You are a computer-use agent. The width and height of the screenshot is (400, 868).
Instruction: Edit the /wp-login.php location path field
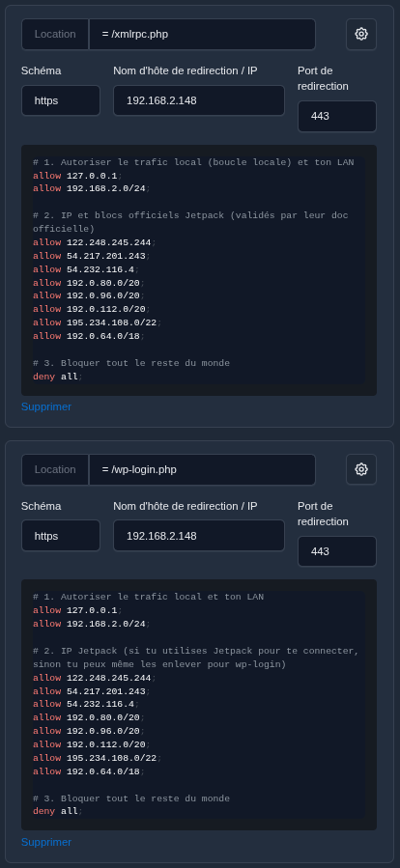click(202, 469)
